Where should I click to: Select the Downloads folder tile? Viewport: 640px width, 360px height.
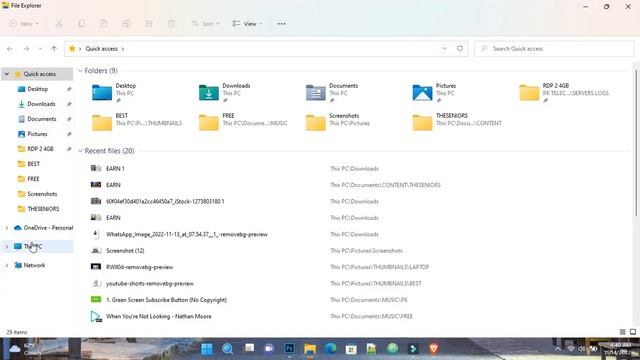pyautogui.click(x=224, y=93)
